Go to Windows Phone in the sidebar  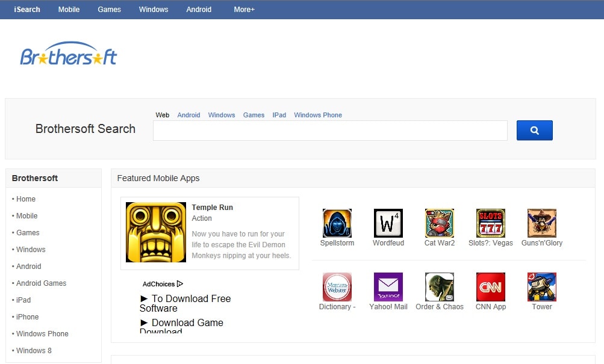tap(42, 334)
